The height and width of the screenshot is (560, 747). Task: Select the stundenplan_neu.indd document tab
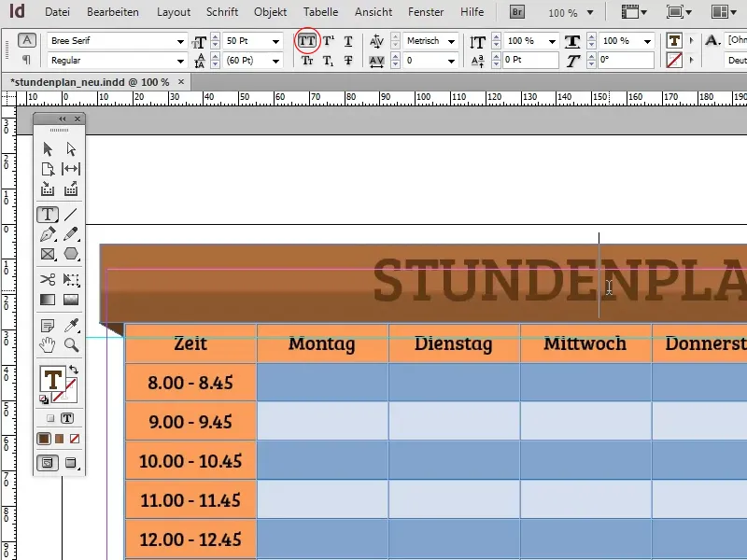click(90, 82)
